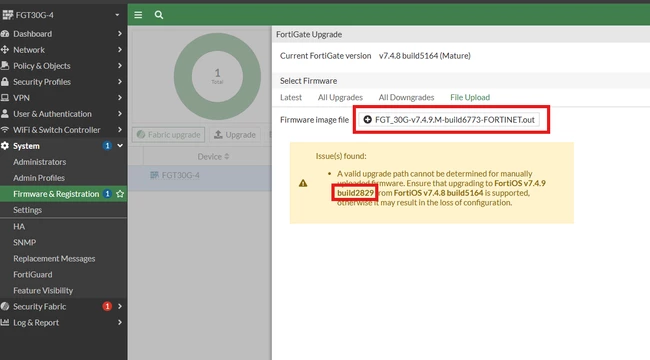Open the FGT30G-4 hostname dropdown
This screenshot has height=360, width=650.
coord(117,15)
